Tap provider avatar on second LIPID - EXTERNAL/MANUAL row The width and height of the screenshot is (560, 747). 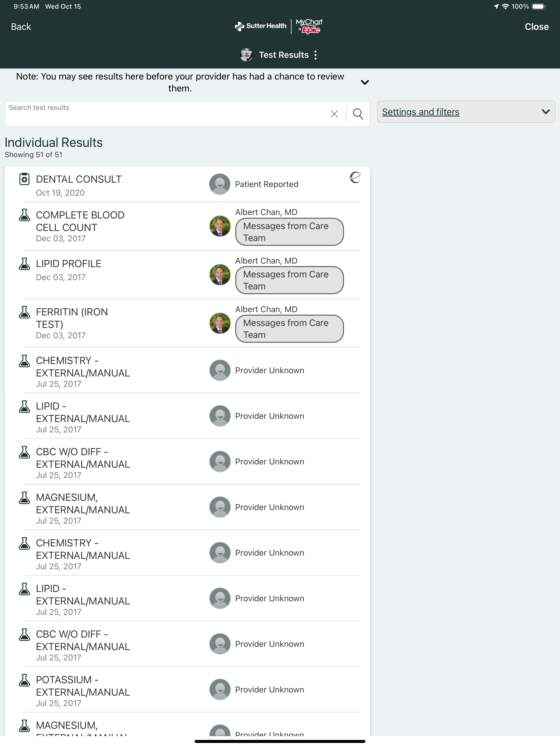[220, 599]
